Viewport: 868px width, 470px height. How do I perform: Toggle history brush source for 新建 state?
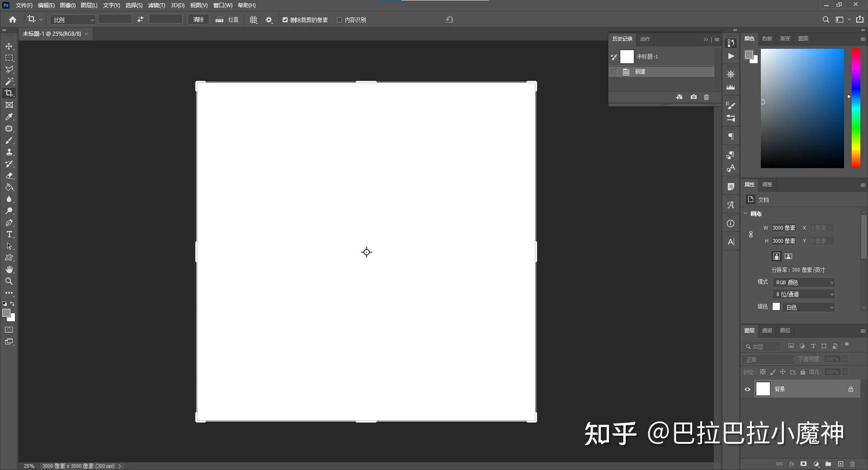pyautogui.click(x=614, y=72)
